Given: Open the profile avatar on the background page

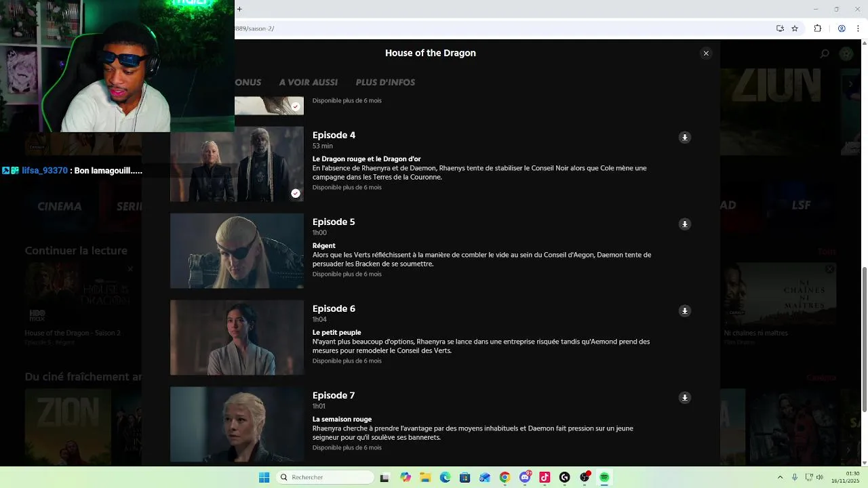Looking at the screenshot, I should coord(846,54).
